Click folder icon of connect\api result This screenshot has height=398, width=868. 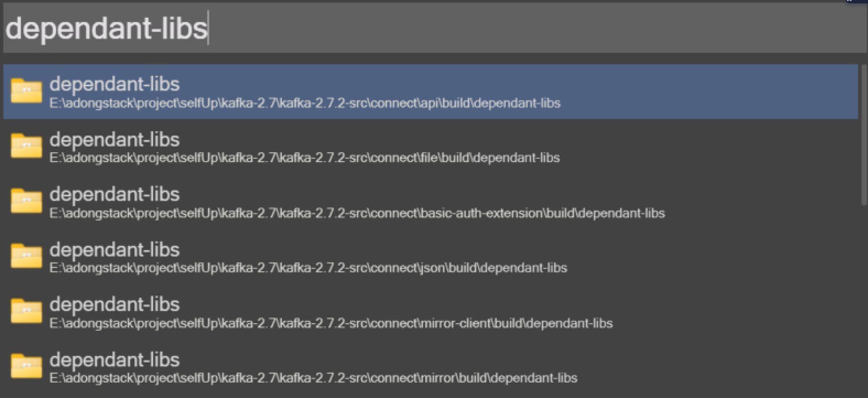click(26, 91)
